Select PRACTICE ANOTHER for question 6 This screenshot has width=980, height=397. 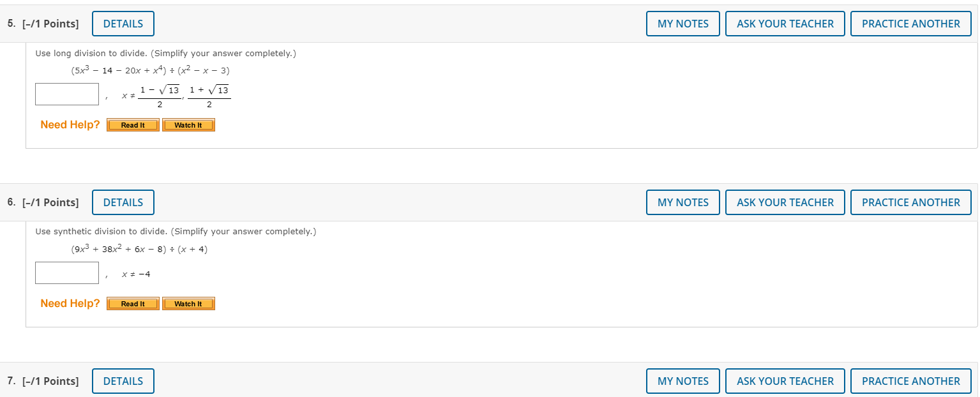pos(911,202)
